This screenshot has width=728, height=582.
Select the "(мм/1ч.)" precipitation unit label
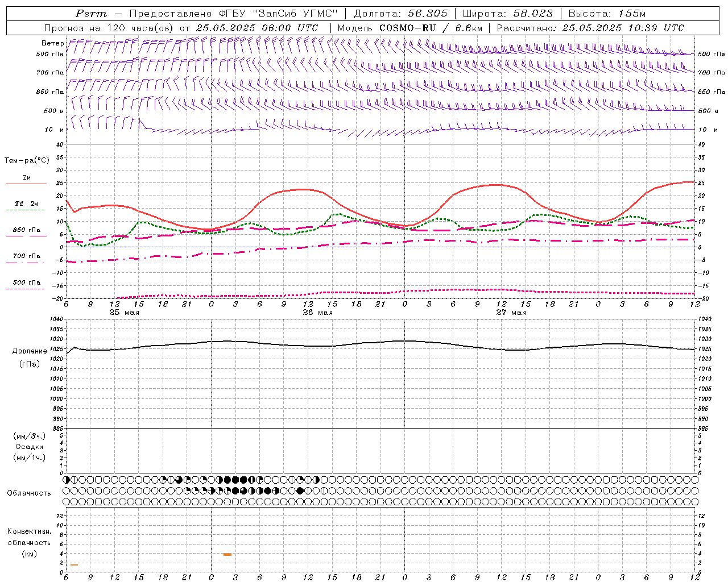coord(30,458)
